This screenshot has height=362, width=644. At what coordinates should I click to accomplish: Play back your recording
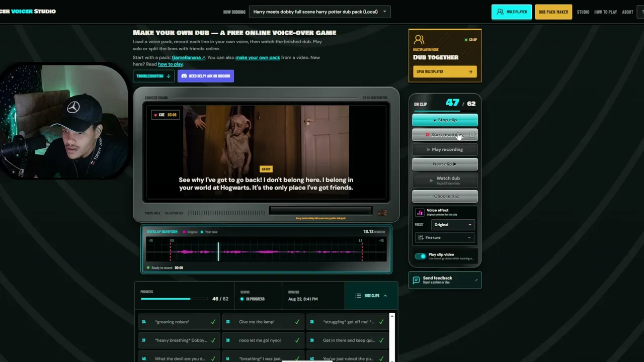coord(445,149)
